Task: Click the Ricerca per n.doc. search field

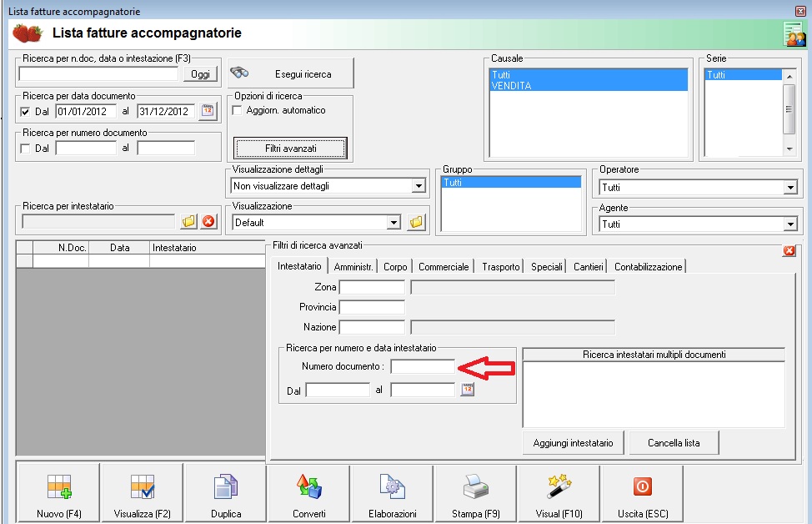Action: pyautogui.click(x=98, y=74)
